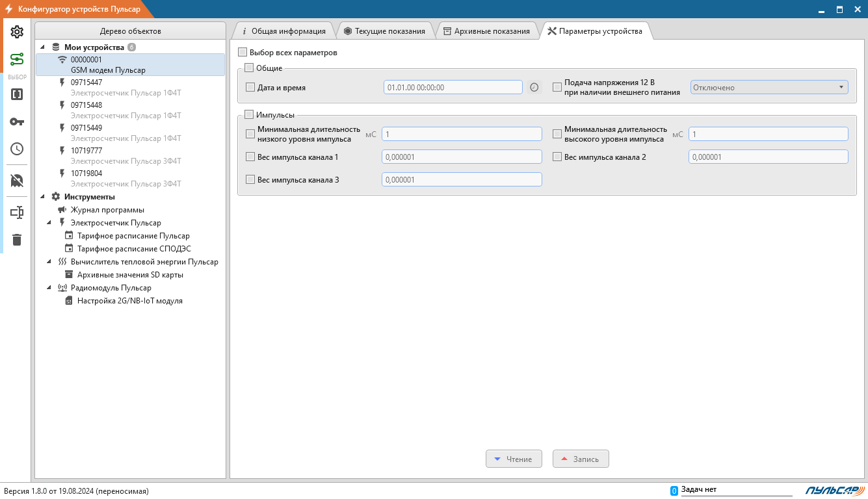This screenshot has height=499, width=868.
Task: Click the Чтение button
Action: click(514, 459)
